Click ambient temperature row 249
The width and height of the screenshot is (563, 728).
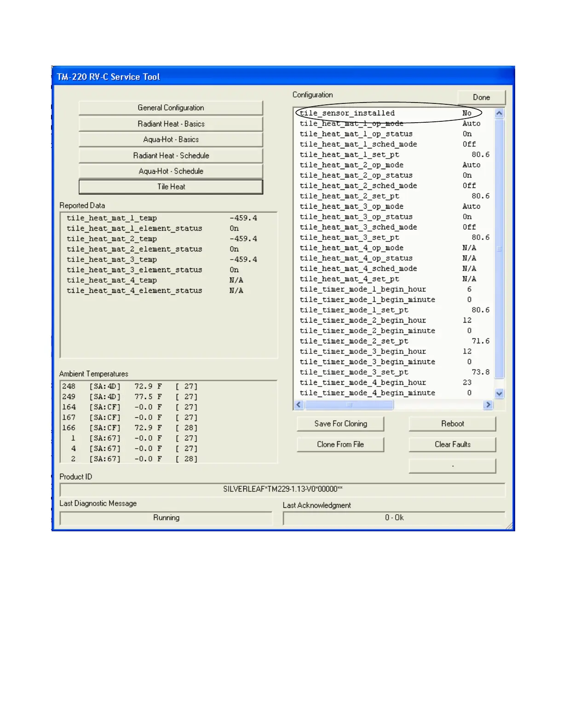(x=169, y=397)
